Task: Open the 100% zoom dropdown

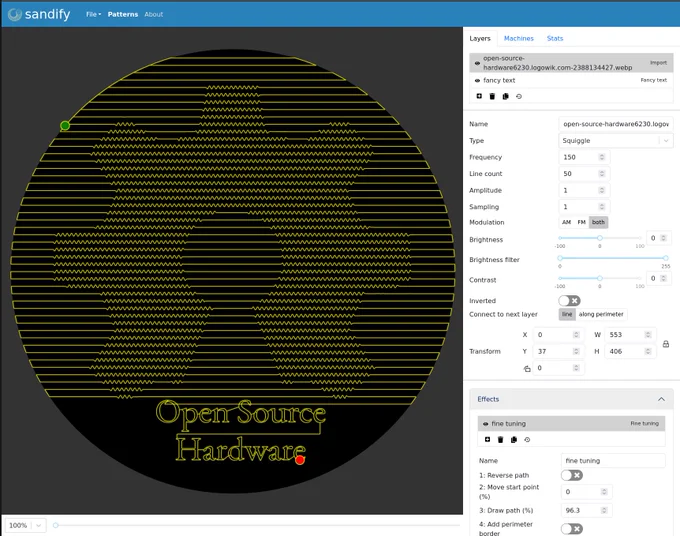Action: pos(25,525)
